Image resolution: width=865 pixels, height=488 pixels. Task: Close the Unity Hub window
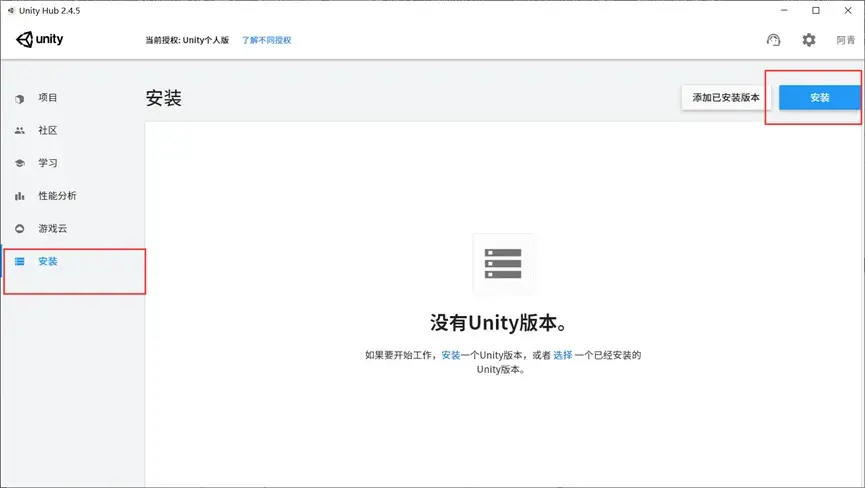pos(848,10)
